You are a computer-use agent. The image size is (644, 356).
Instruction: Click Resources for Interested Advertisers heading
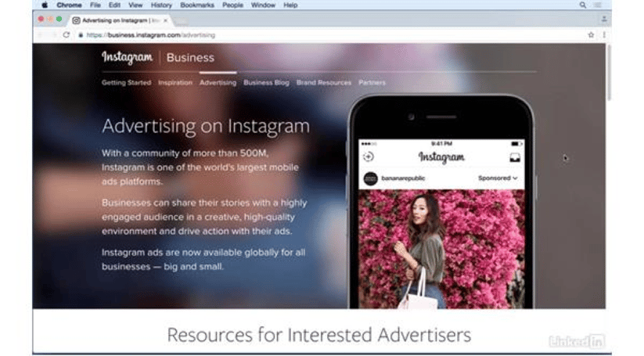click(318, 335)
